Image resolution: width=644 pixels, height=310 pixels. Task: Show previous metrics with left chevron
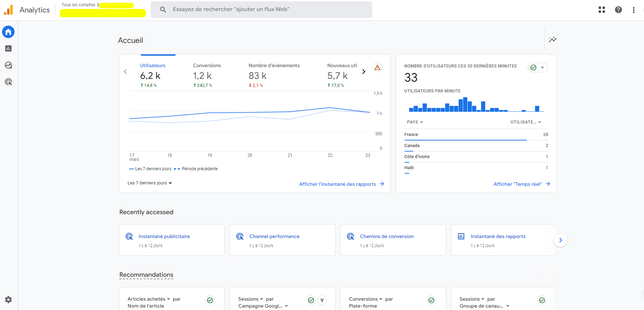pyautogui.click(x=125, y=72)
